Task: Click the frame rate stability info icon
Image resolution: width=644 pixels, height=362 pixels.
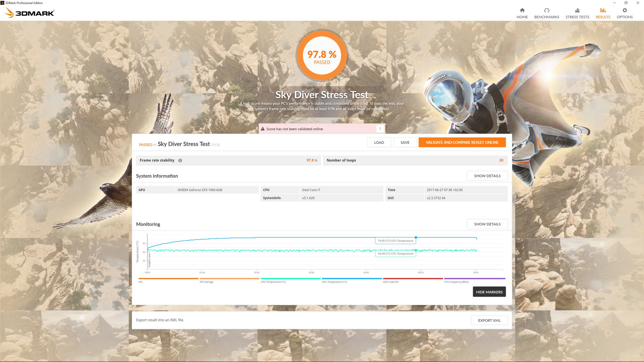Action: [x=180, y=161]
